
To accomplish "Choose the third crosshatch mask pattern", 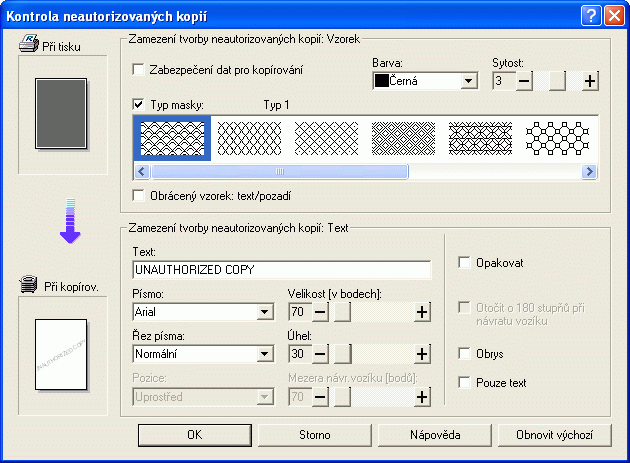I will pos(326,138).
